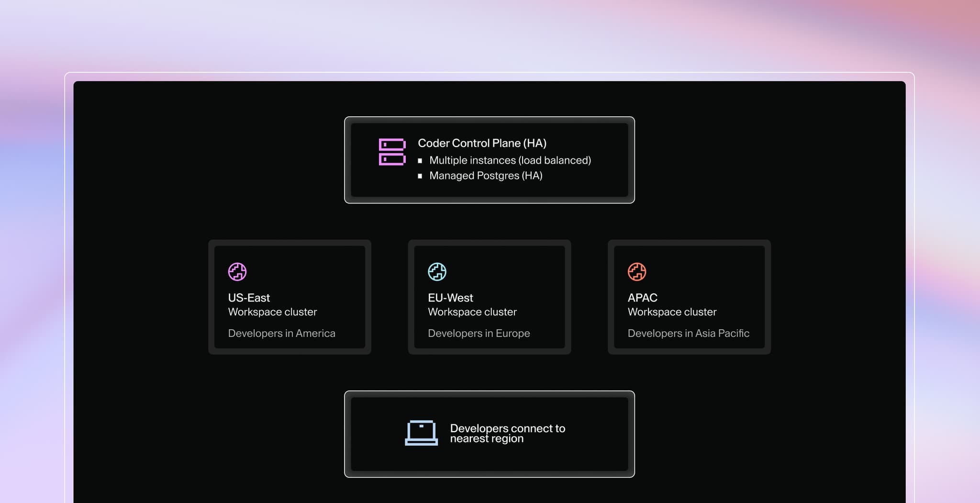Screen dimensions: 980x503
Task: Click "Workspace cluster" under EU-West
Action: click(x=472, y=312)
